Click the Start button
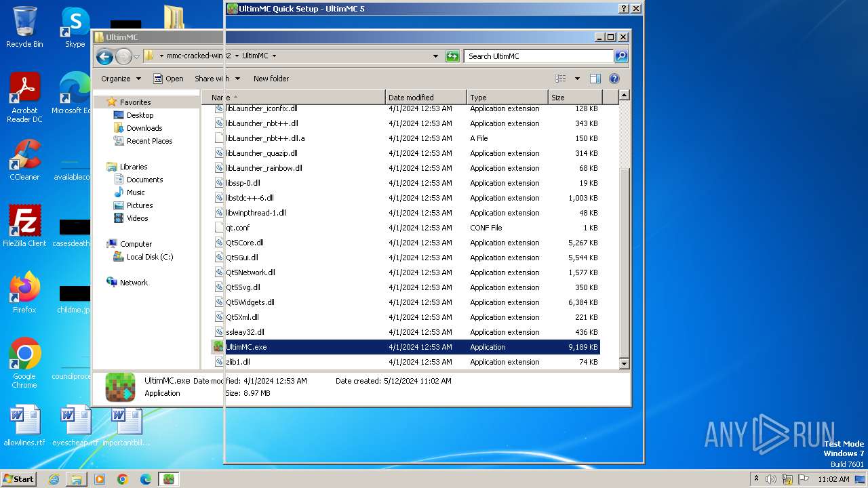This screenshot has height=488, width=868. pyautogui.click(x=19, y=479)
